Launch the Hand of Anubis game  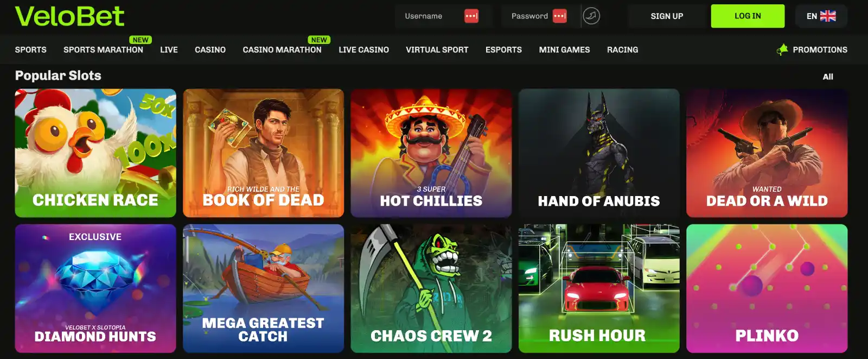point(599,153)
